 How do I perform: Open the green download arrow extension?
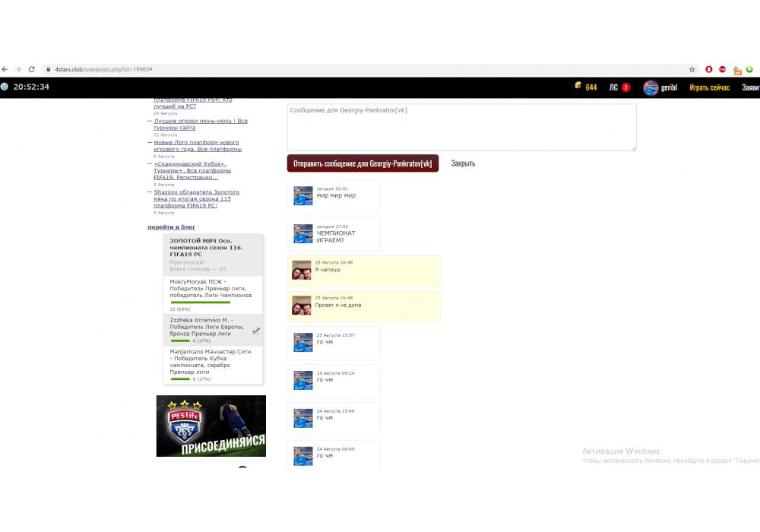point(749,69)
